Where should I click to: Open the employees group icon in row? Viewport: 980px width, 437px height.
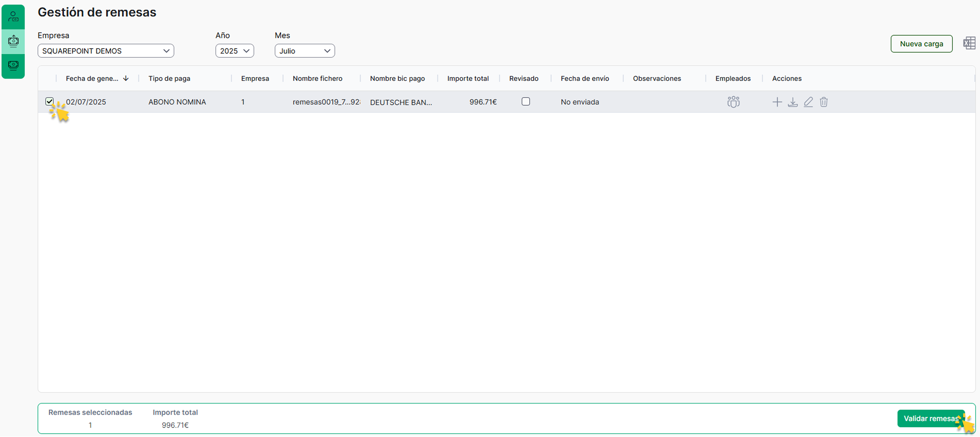coord(733,102)
